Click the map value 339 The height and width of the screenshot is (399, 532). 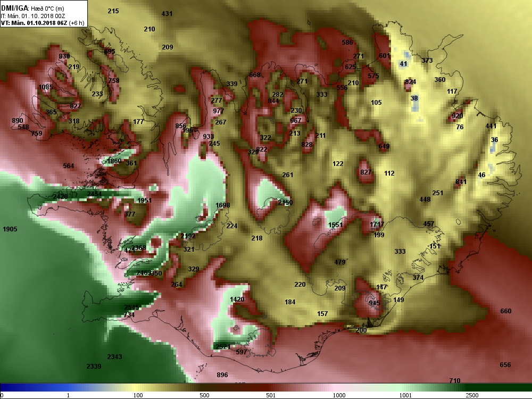[232, 84]
